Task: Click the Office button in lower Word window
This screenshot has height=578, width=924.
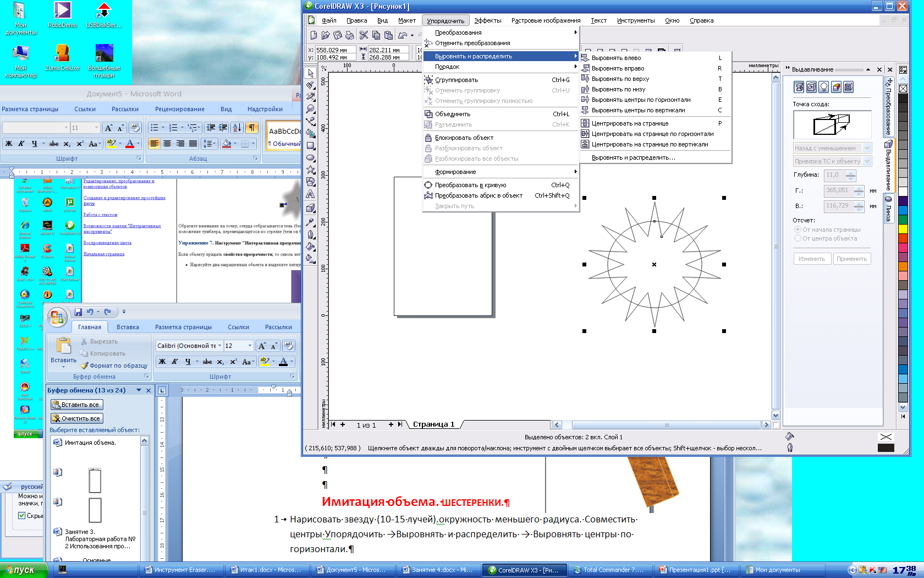Action: (x=57, y=318)
